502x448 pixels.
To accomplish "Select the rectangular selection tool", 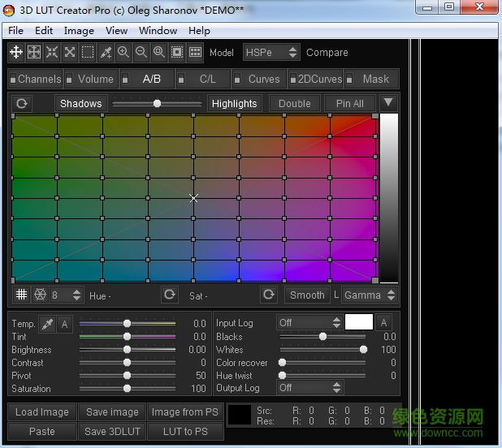I will pyautogui.click(x=88, y=53).
